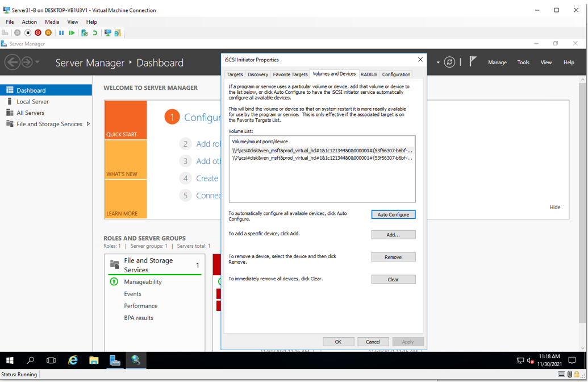The width and height of the screenshot is (588, 382).
Task: Select Dashboard in the sidebar
Action: tap(46, 90)
